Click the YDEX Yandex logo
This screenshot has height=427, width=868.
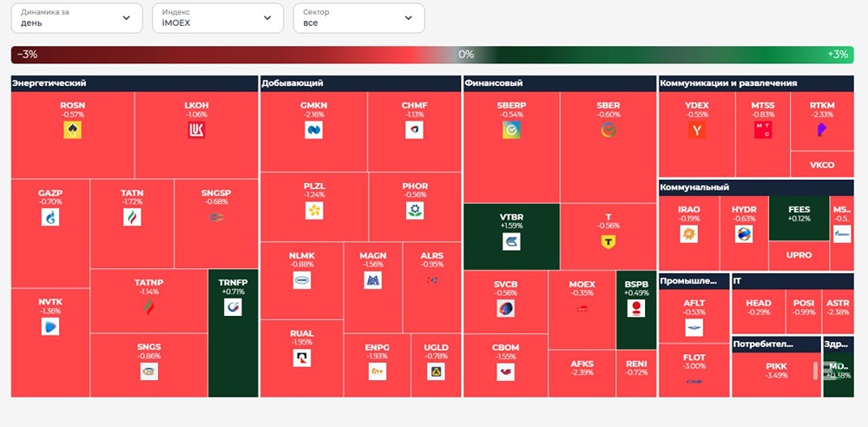click(697, 130)
